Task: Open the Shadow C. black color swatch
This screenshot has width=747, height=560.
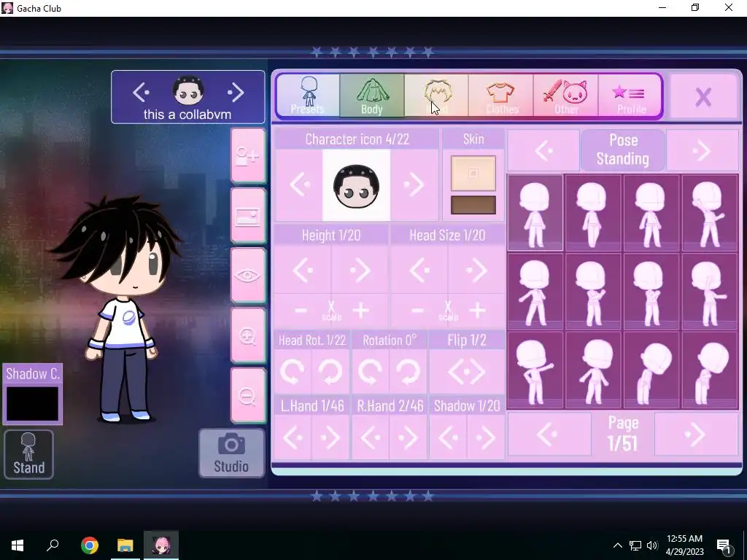Action: click(x=32, y=403)
